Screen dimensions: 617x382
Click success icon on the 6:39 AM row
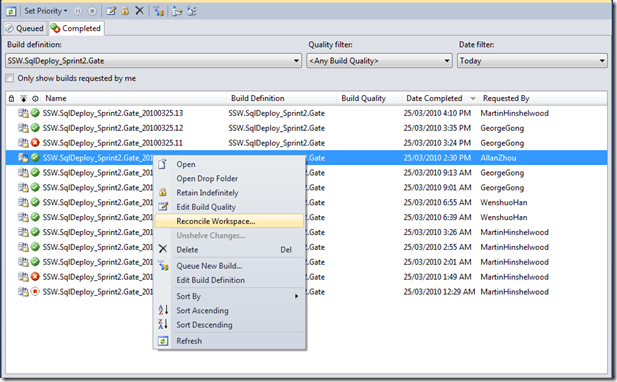pyautogui.click(x=35, y=217)
